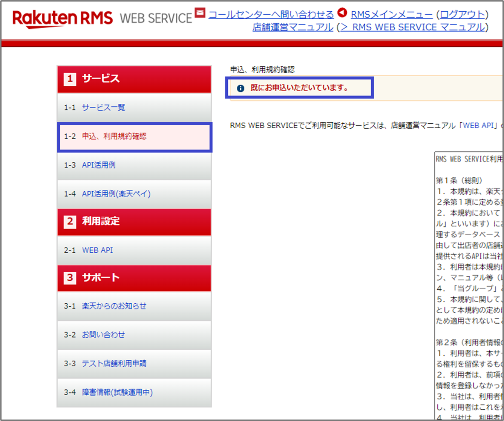Click the red mail envelope icon
The width and height of the screenshot is (504, 421).
200,12
